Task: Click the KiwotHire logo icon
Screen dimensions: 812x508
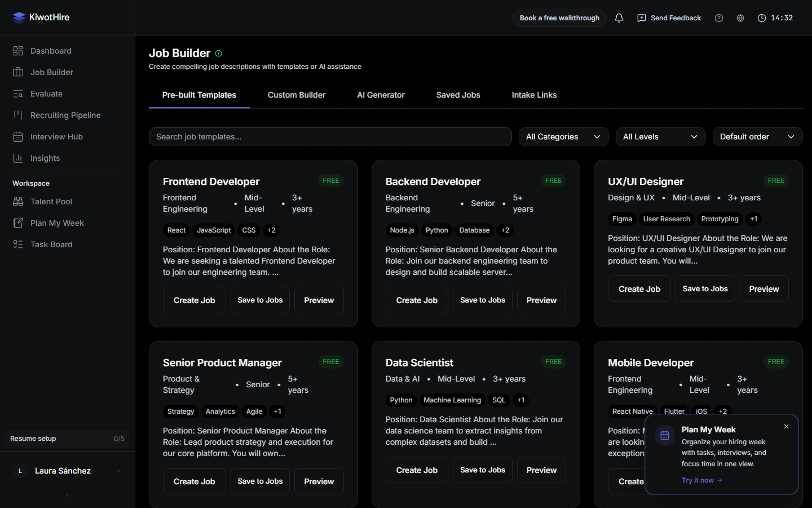Action: click(19, 17)
